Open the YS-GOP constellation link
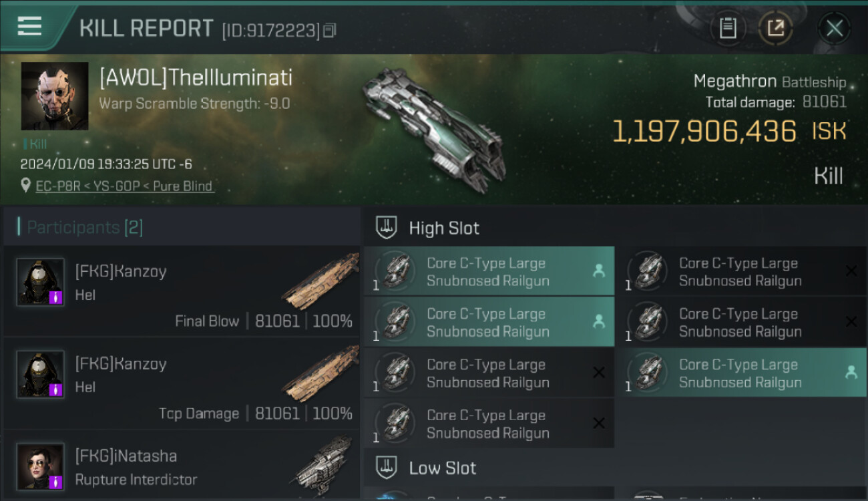The image size is (868, 501). click(x=104, y=186)
